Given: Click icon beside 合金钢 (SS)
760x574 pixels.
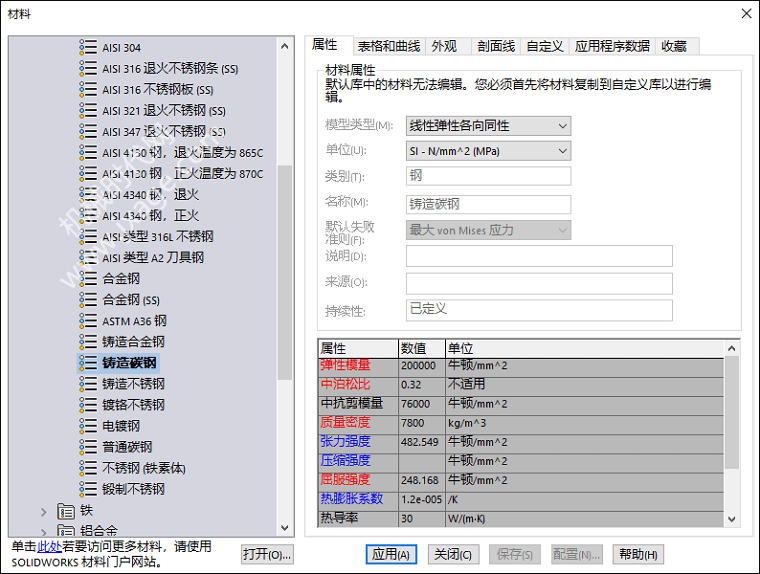Looking at the screenshot, I should click(88, 299).
